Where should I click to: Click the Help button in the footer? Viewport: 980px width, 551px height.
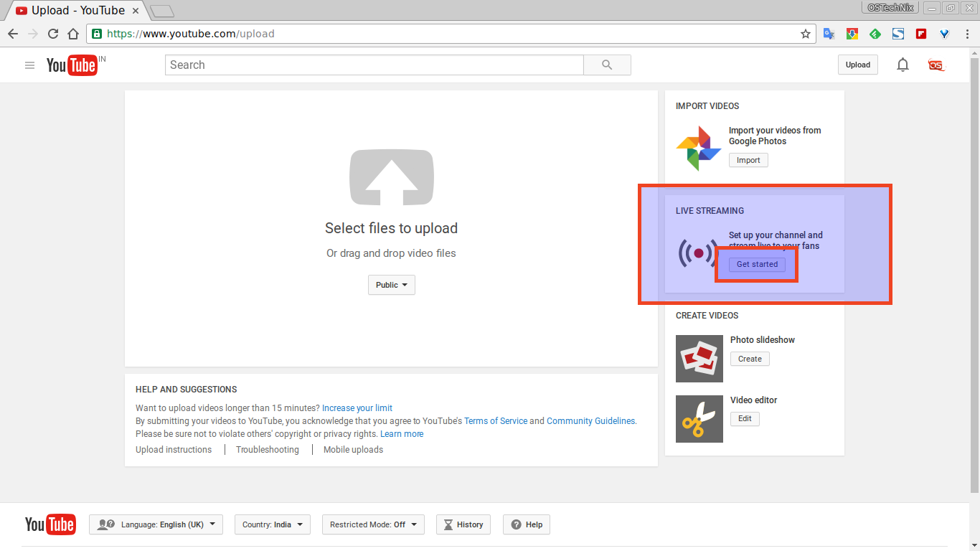point(527,524)
